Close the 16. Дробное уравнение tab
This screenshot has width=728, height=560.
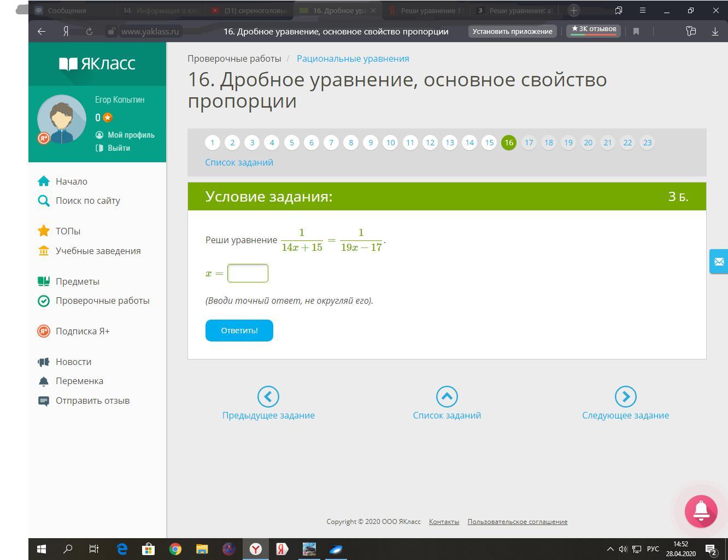coord(373,10)
